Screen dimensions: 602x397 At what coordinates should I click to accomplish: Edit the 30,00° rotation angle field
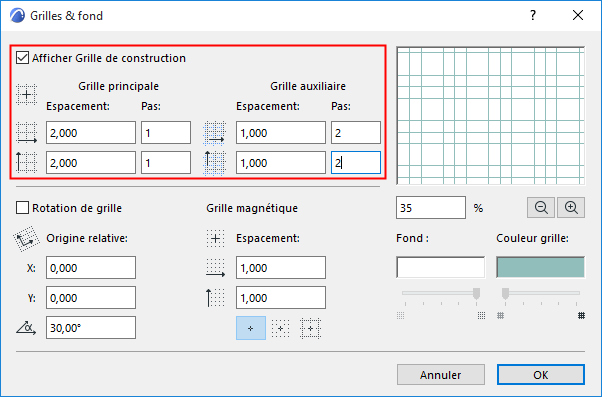tap(91, 328)
